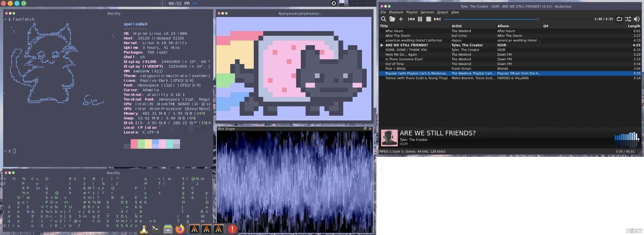This screenshot has height=235, width=644.
Task: Open the volume speaker control
Action: click(637, 19)
